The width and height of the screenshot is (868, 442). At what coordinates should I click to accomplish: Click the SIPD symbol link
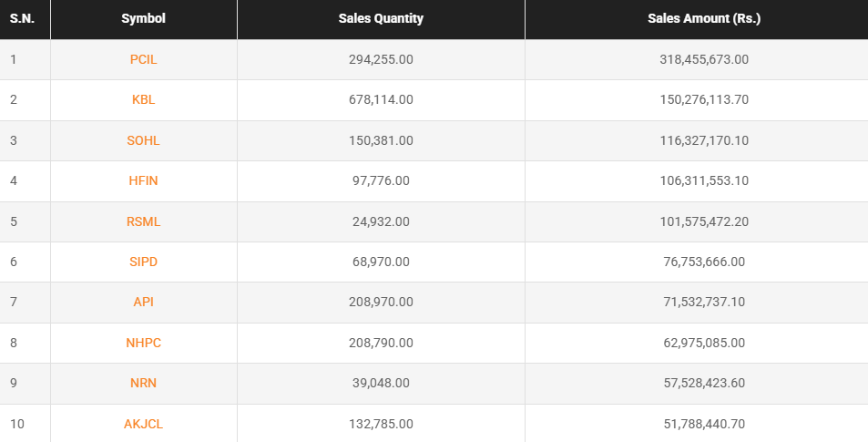tap(143, 262)
